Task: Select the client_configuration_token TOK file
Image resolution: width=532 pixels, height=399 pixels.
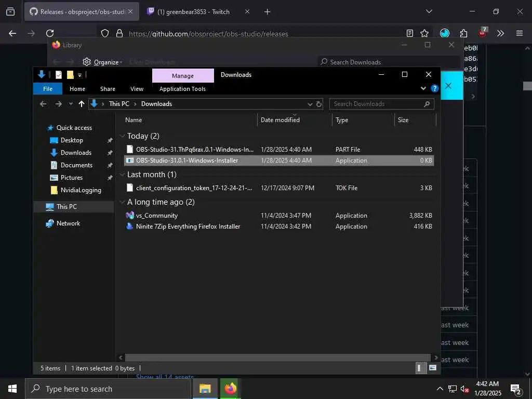Action: (278, 188)
